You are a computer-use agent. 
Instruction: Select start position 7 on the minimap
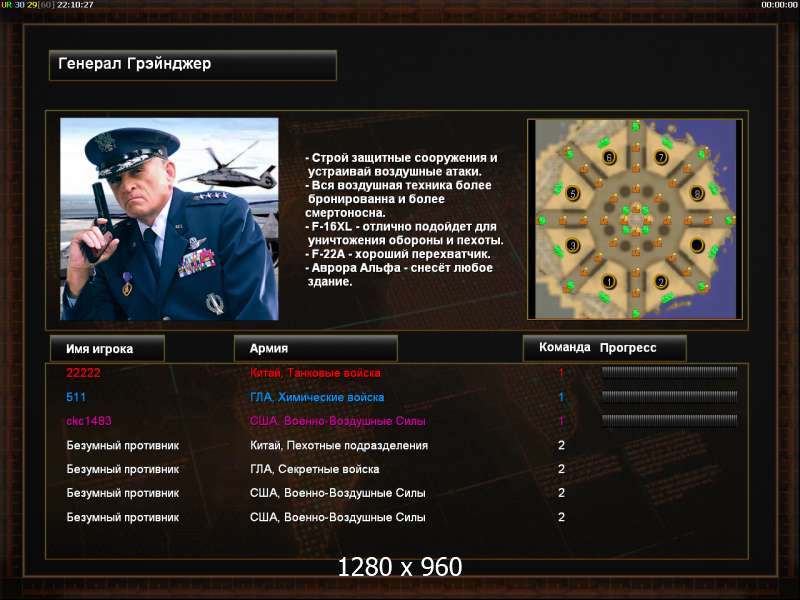tap(661, 157)
